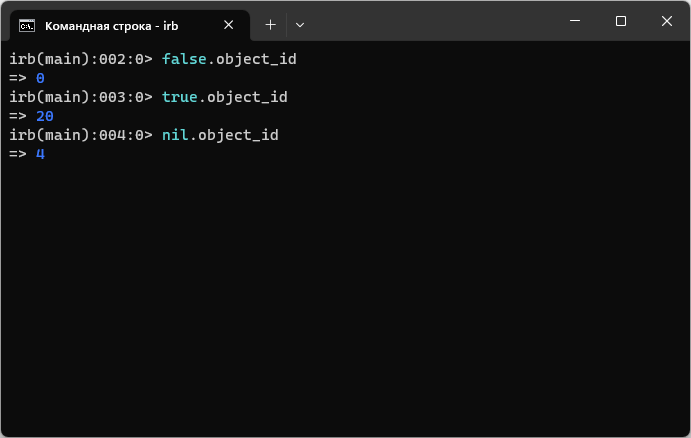Click the "false" keyword in line 002
691x438 pixels.
pyautogui.click(x=183, y=59)
